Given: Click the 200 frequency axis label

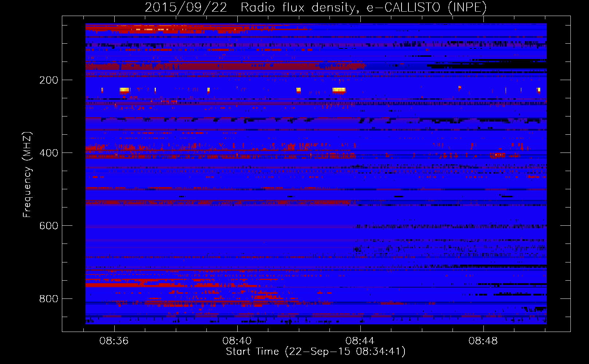Looking at the screenshot, I should tap(49, 80).
